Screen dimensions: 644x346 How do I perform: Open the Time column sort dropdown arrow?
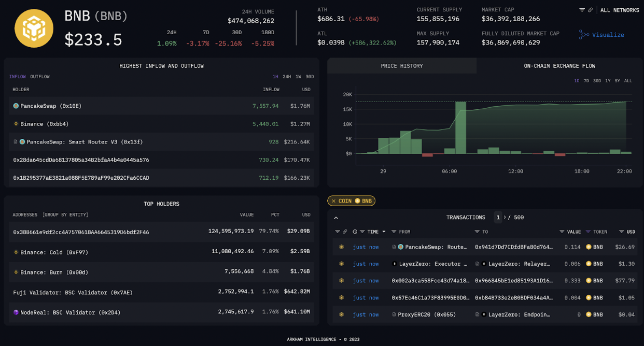384,232
